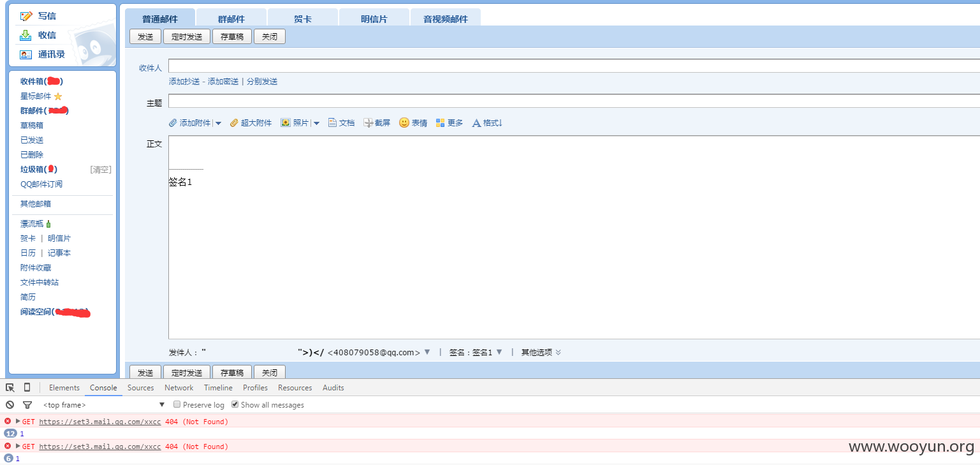
Task: Click the top 定时发送 scheduled send button
Action: click(x=187, y=36)
